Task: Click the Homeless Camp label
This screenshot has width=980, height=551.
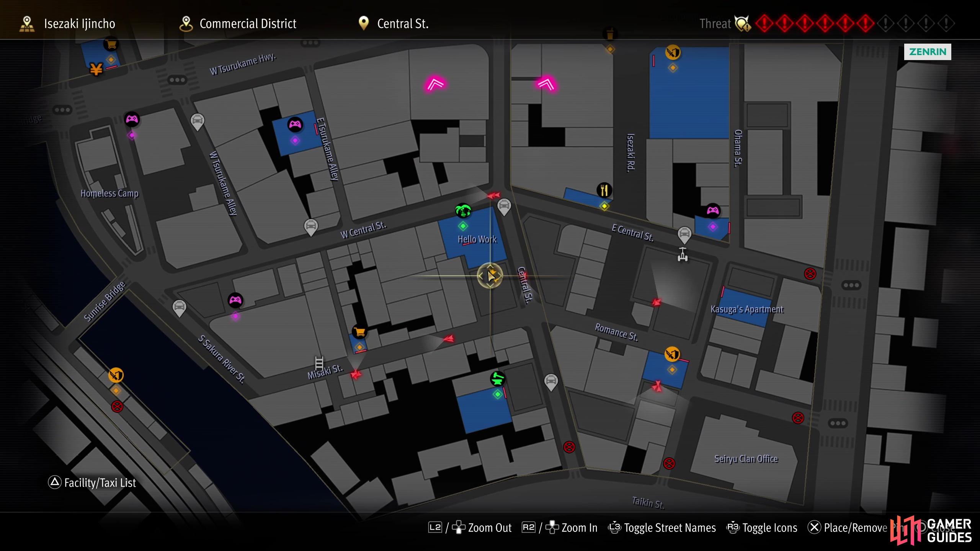Action: 109,193
